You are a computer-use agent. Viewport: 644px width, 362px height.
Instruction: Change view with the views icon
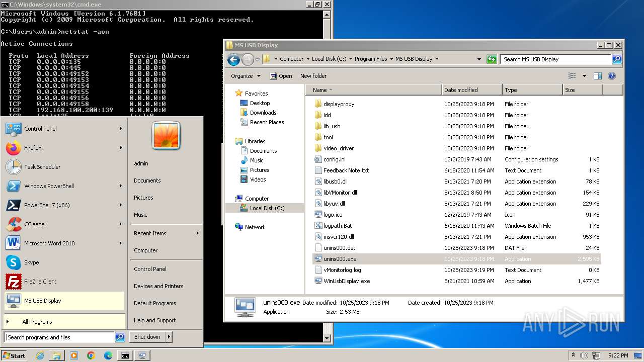(572, 76)
